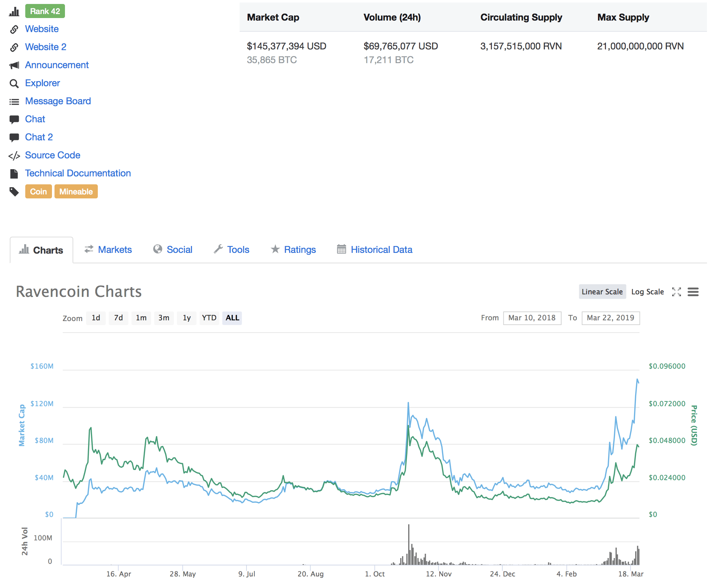716x588 pixels.
Task: Click the megaphone Announcement icon
Action: (14, 65)
